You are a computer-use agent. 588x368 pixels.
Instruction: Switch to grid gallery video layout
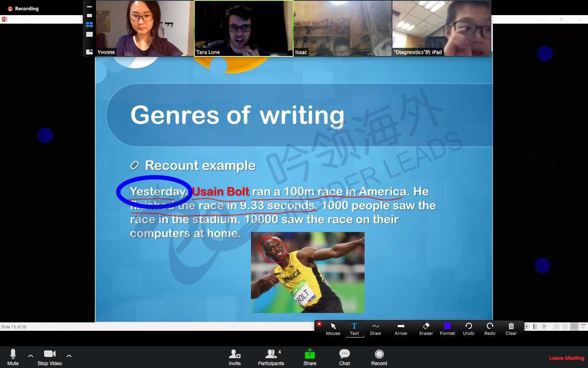pos(89,25)
